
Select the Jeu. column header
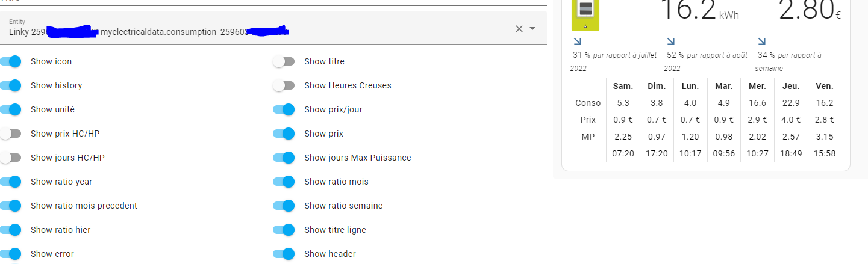[x=790, y=86]
